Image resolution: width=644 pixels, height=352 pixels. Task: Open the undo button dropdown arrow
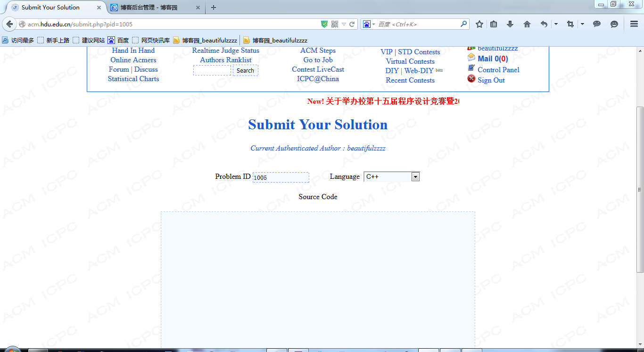[x=556, y=24]
